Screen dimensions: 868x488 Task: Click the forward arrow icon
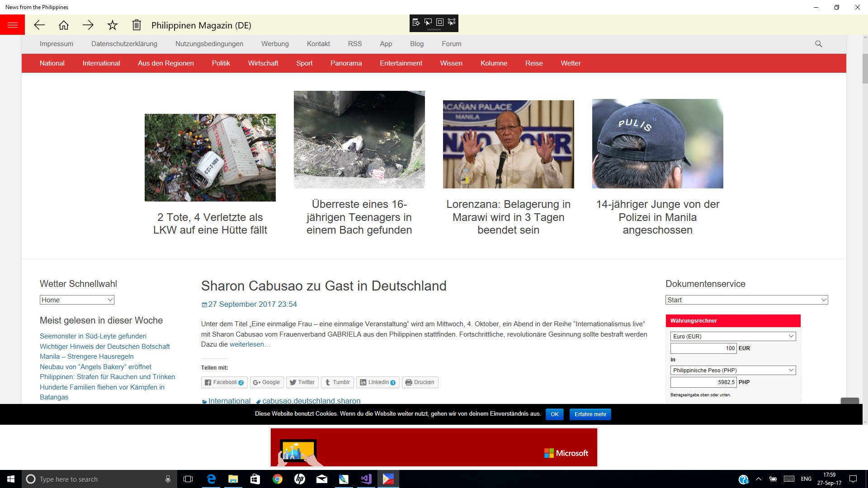click(x=88, y=25)
